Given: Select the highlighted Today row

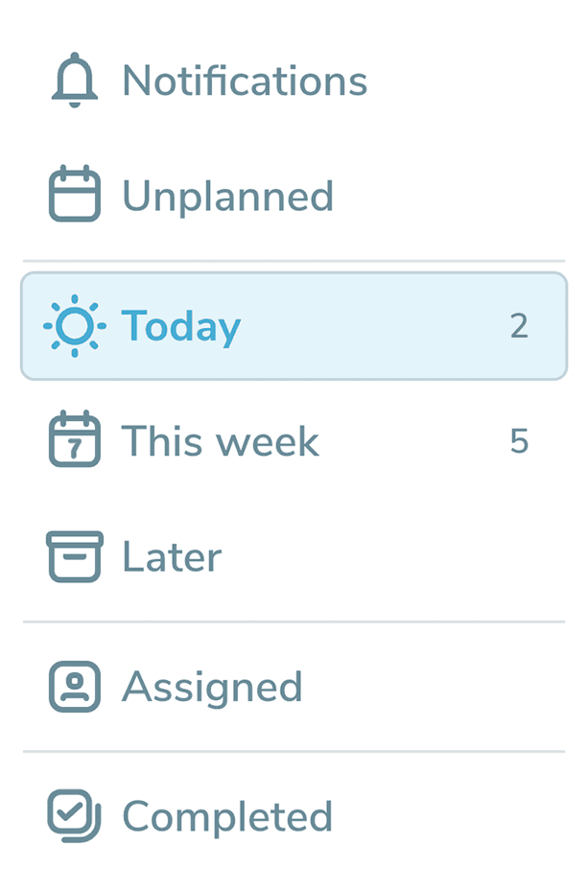Looking at the screenshot, I should coord(294,326).
